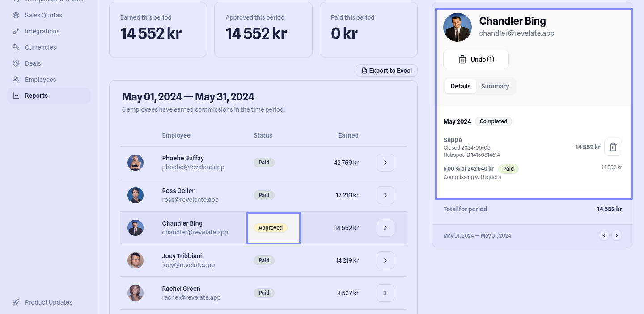Open Ross Geller's details via arrow button
The height and width of the screenshot is (314, 644).
385,195
